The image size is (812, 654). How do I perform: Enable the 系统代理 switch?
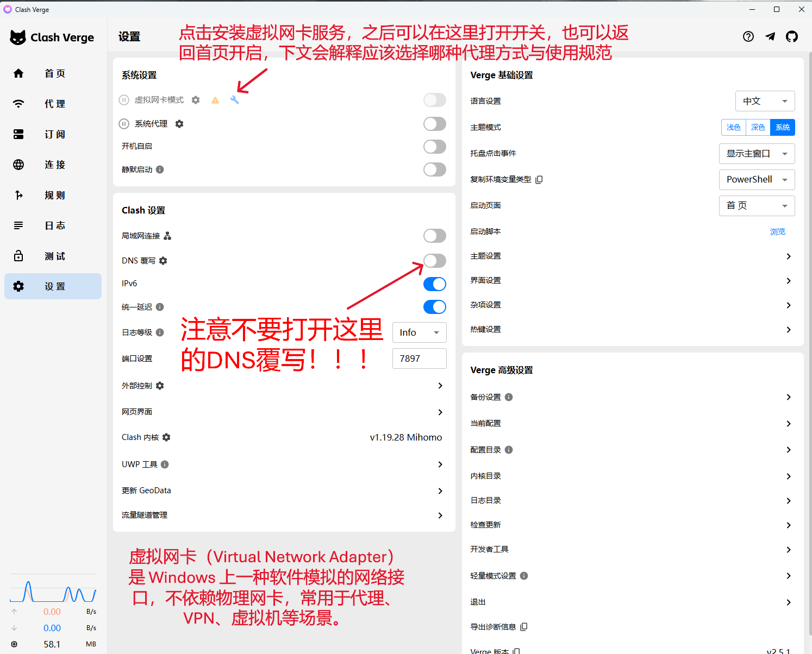[435, 124]
